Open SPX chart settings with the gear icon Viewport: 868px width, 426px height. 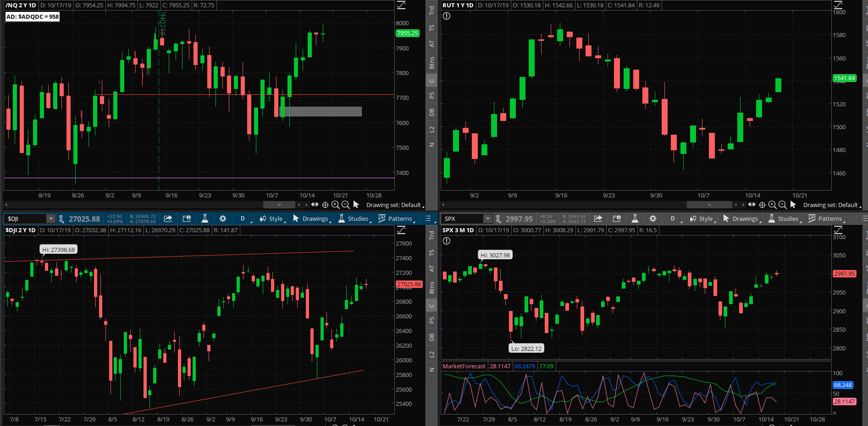[653, 218]
